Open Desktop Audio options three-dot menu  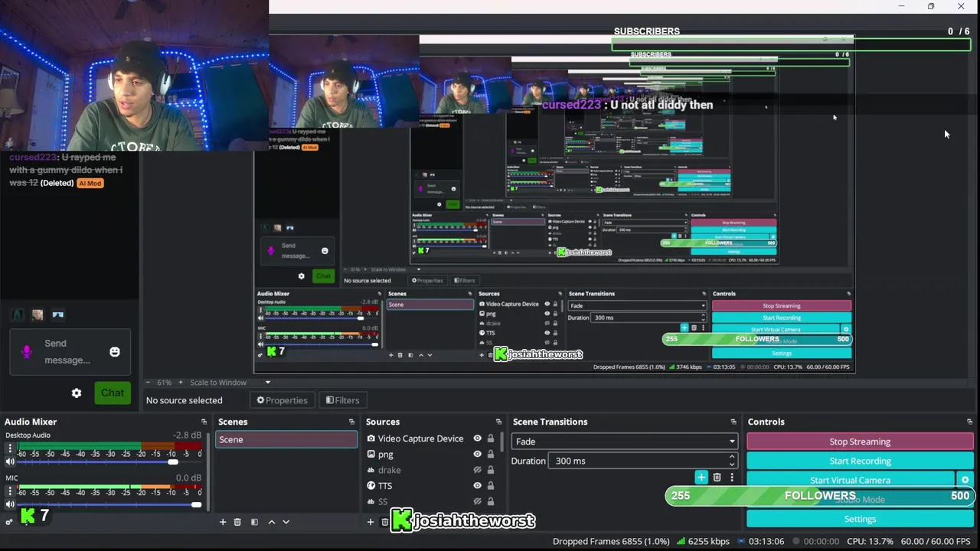pyautogui.click(x=10, y=449)
